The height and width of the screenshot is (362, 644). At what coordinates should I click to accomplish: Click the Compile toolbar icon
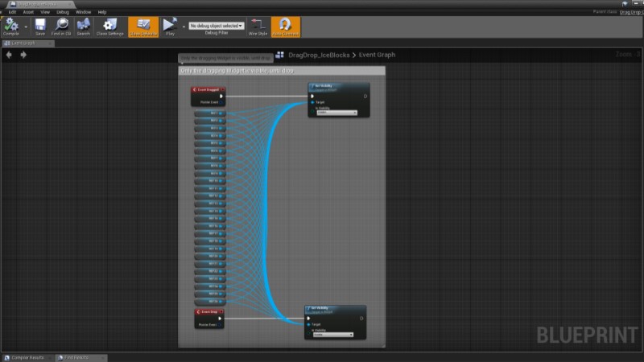click(10, 26)
